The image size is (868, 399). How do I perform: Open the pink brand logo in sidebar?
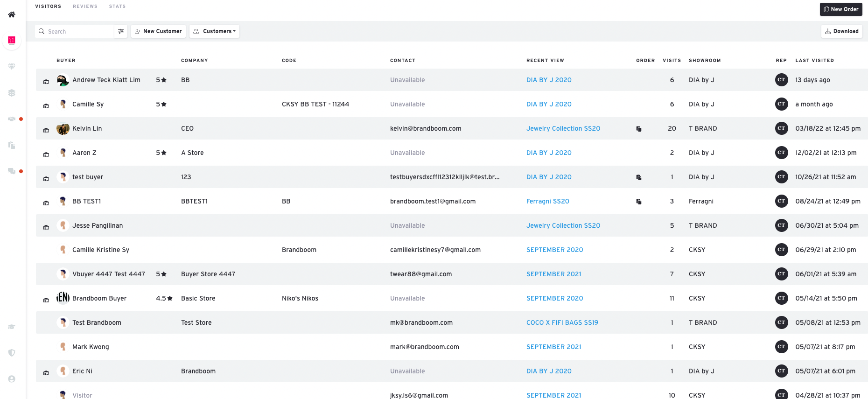pyautogui.click(x=12, y=40)
